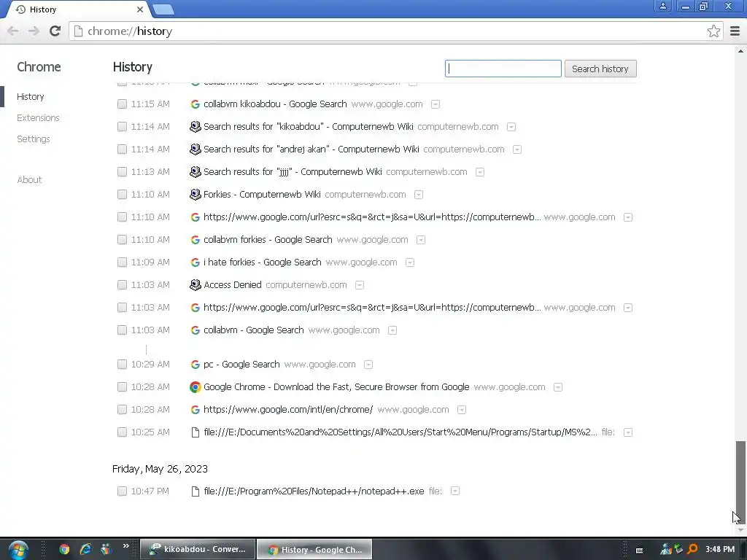Open the notepad++.exe file link

314,491
